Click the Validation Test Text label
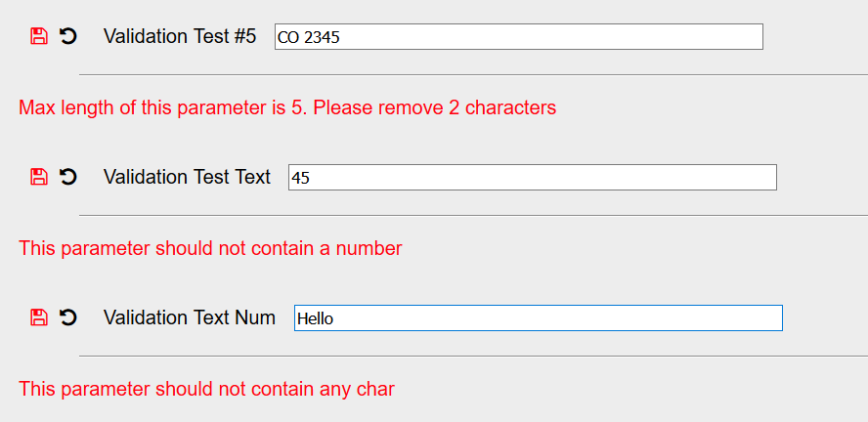868x422 pixels. [187, 177]
